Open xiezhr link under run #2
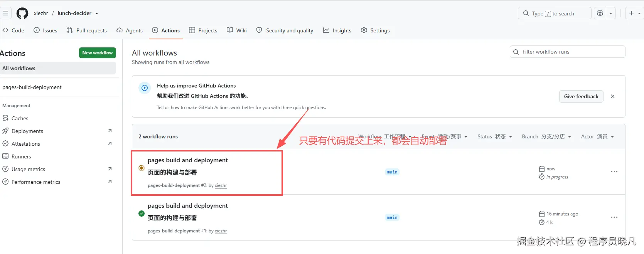The height and width of the screenshot is (254, 644). (221, 185)
